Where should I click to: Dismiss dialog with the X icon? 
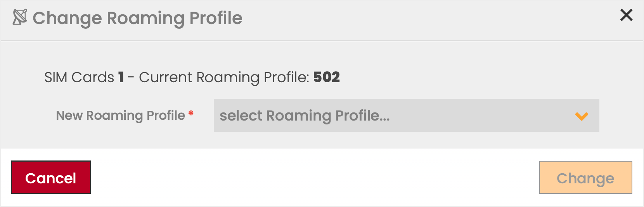click(x=626, y=15)
